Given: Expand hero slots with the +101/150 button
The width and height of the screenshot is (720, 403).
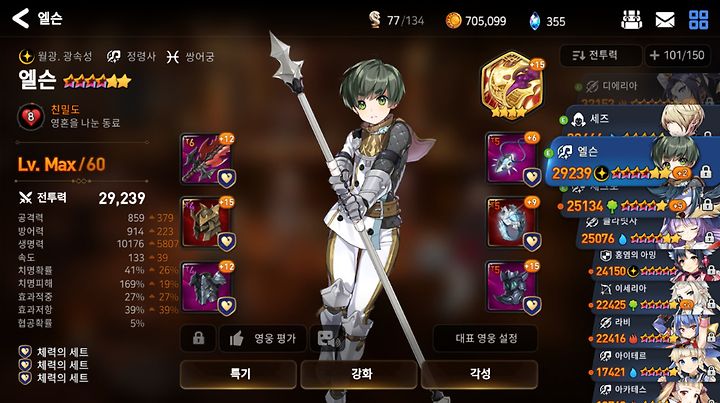Looking at the screenshot, I should point(677,56).
